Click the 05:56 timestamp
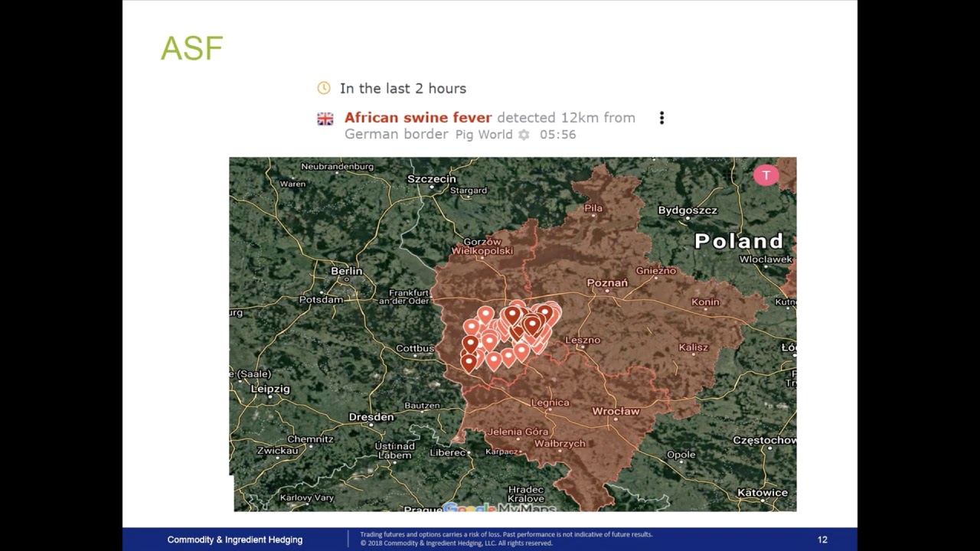Image resolution: width=980 pixels, height=551 pixels. point(557,135)
